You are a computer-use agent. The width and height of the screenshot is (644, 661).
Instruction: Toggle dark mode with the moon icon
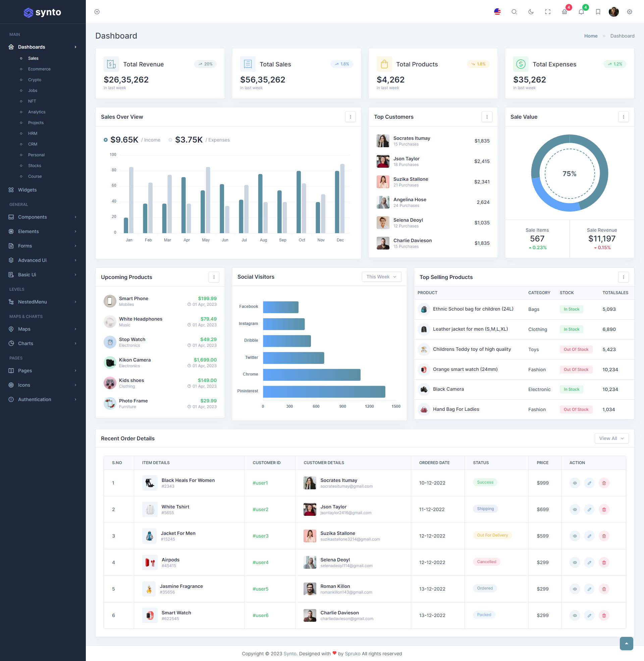(531, 12)
